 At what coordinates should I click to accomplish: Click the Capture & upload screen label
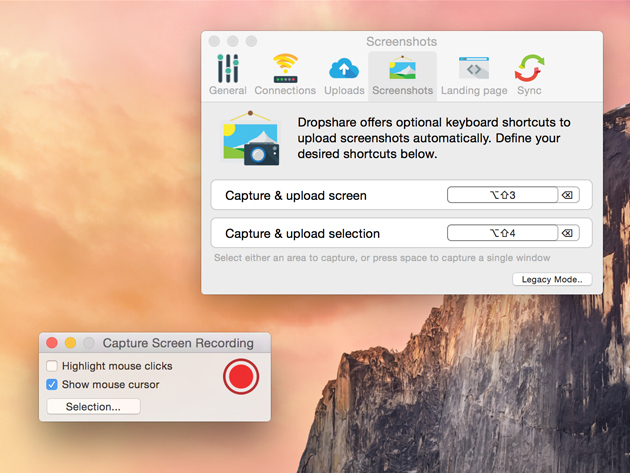296,196
